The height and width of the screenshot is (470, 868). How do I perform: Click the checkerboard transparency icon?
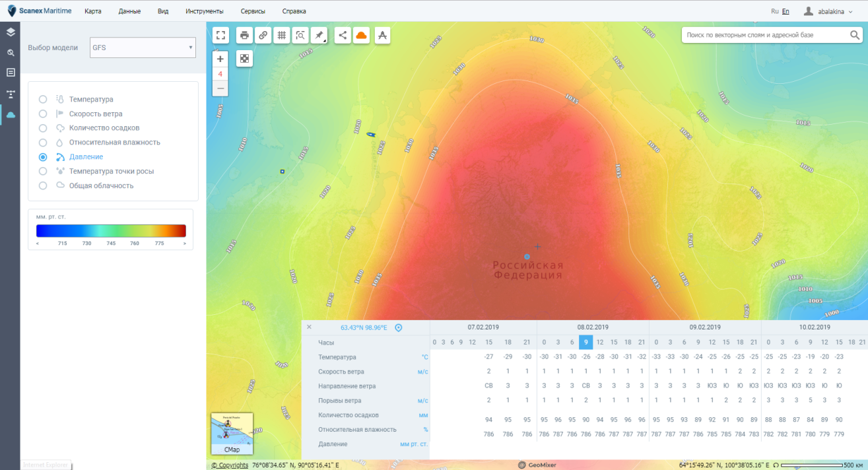point(244,58)
